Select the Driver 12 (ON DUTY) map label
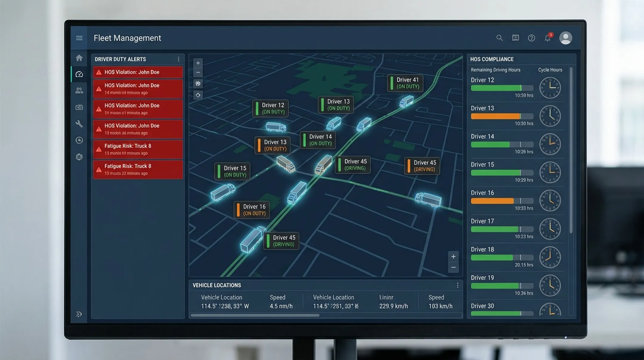The image size is (644, 360). point(270,108)
